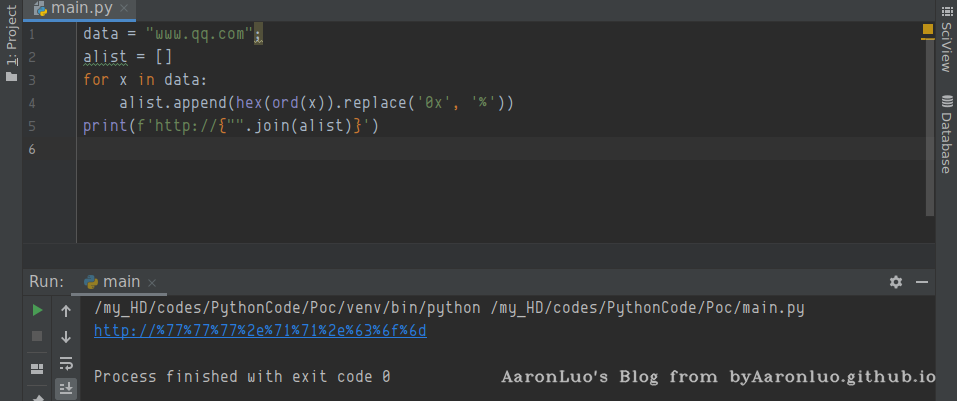Hide the Run panel with minimize dash
The height and width of the screenshot is (401, 957).
[x=922, y=282]
